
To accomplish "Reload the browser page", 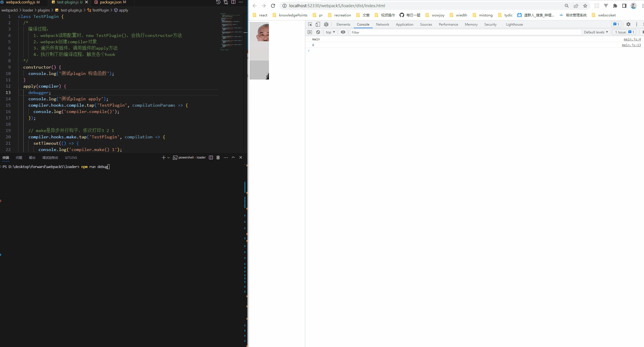I will pyautogui.click(x=273, y=6).
